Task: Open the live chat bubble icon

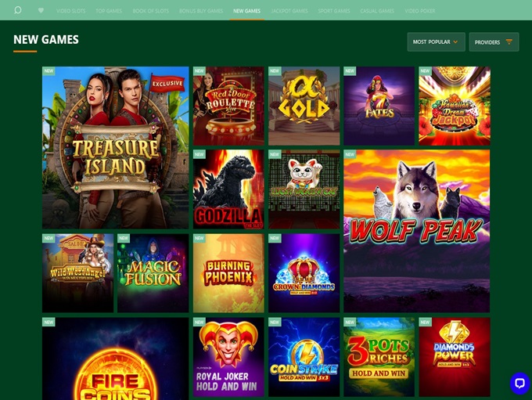Action: click(519, 384)
